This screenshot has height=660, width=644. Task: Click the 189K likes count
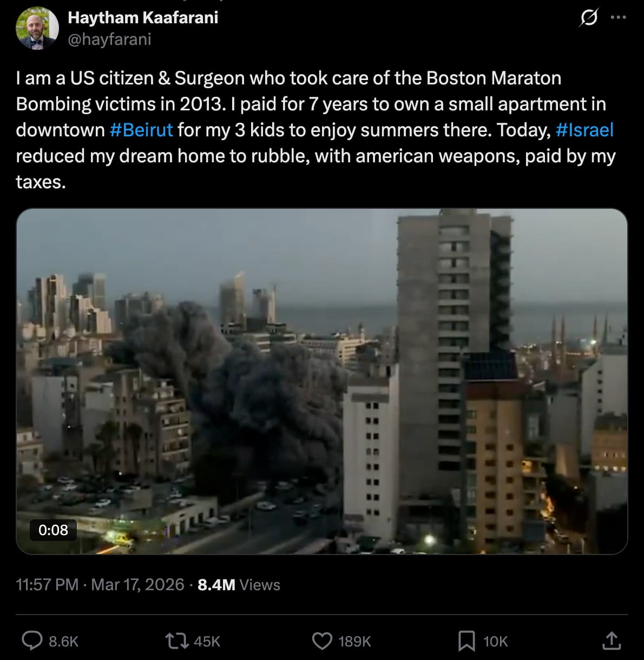pos(354,642)
